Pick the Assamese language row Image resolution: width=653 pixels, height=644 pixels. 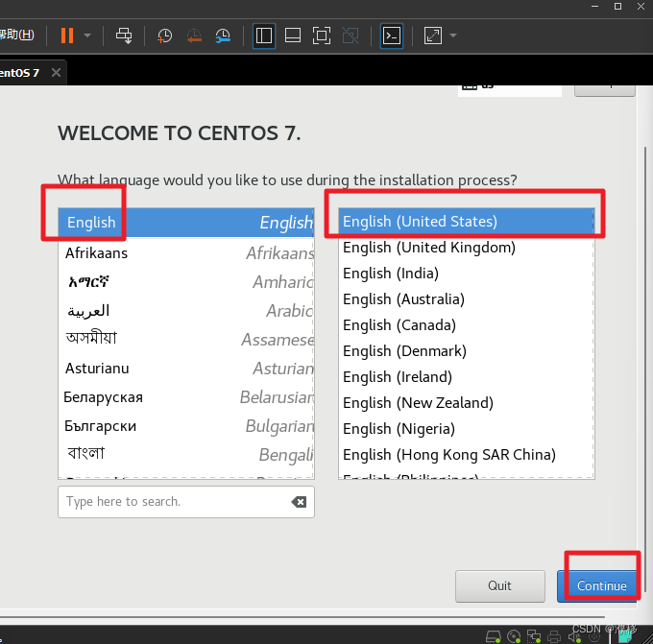pyautogui.click(x=186, y=340)
